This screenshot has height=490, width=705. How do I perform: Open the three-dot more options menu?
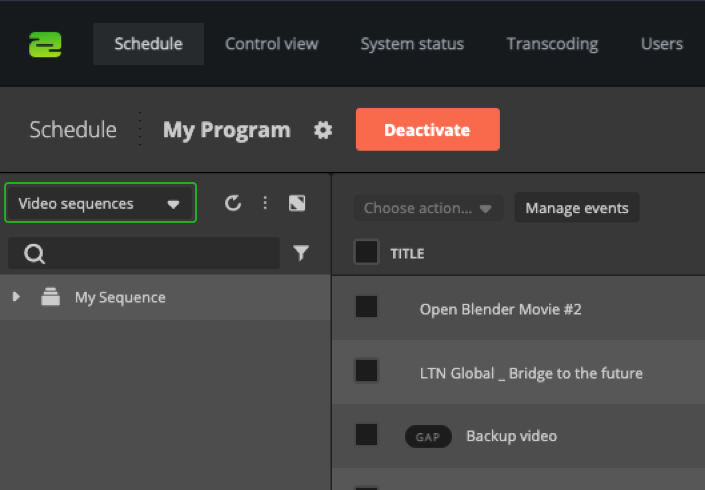click(x=265, y=203)
